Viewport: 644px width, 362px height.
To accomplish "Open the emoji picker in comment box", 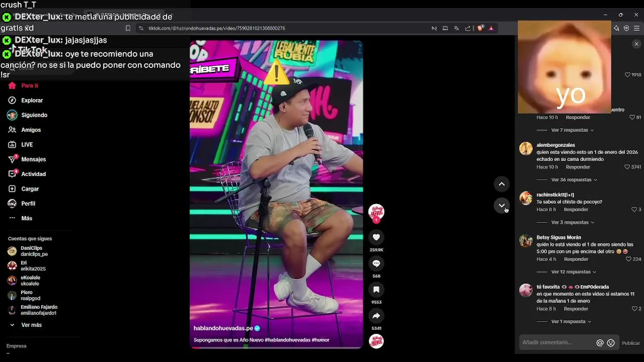I will pyautogui.click(x=611, y=343).
